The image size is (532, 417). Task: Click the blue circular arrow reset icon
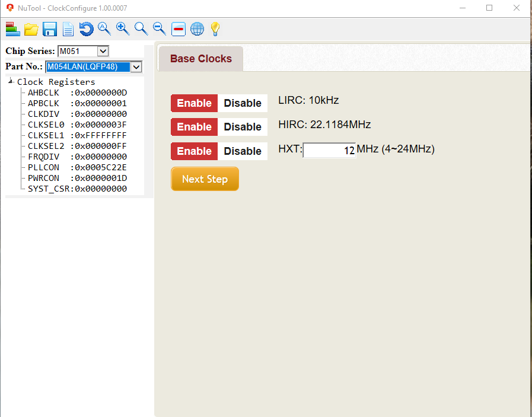[x=86, y=28]
